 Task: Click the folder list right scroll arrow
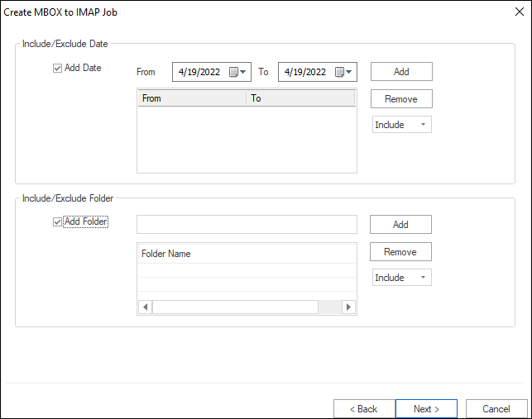tap(348, 307)
